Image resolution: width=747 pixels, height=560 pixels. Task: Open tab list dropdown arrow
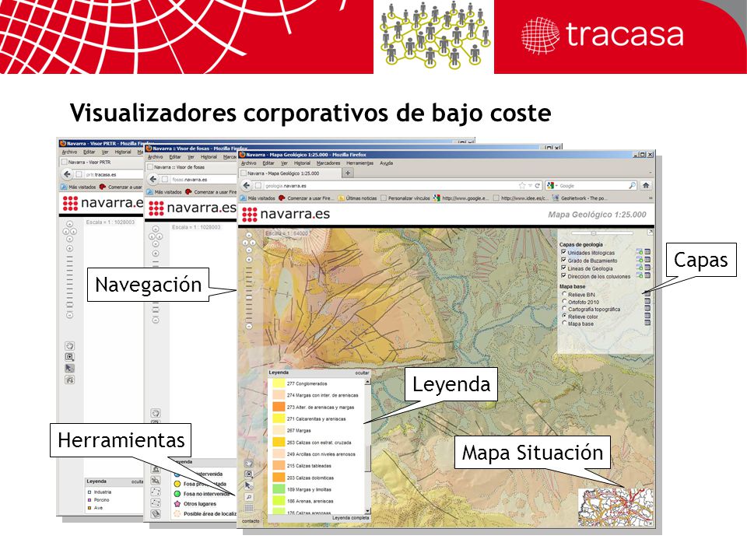click(651, 173)
